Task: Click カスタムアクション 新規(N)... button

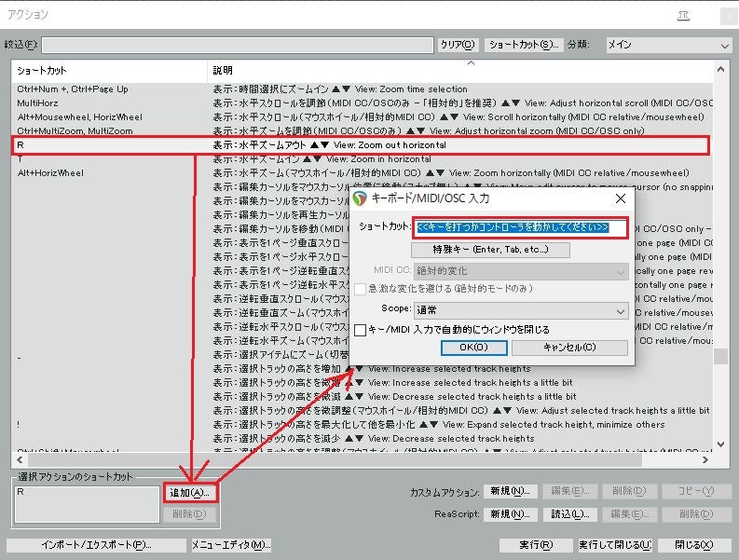Action: 510,491
